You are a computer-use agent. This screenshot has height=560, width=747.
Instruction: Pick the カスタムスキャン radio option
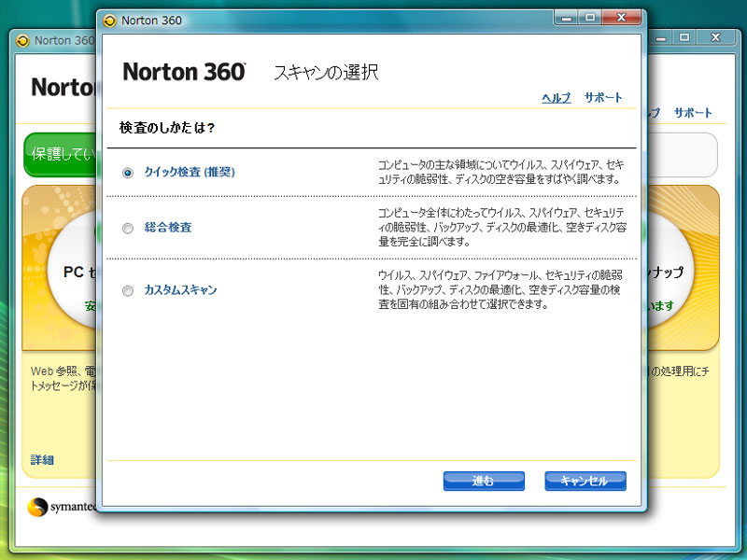click(x=128, y=290)
